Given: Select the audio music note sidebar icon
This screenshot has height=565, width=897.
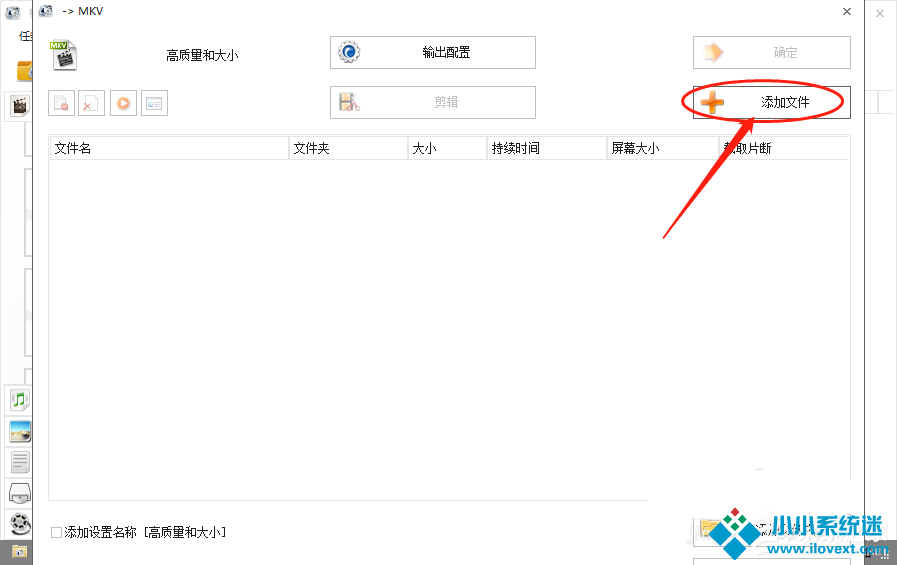Looking at the screenshot, I should 20,400.
